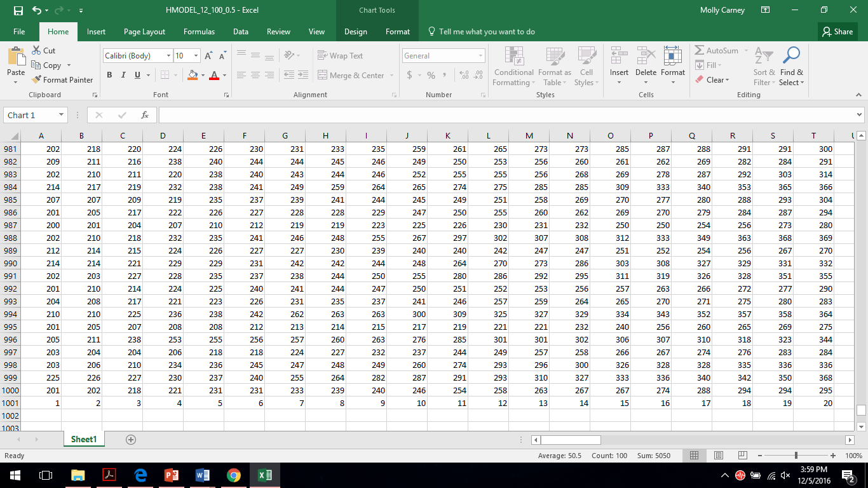This screenshot has height=488, width=868.
Task: Open the Formulas tab
Action: pyautogui.click(x=199, y=32)
